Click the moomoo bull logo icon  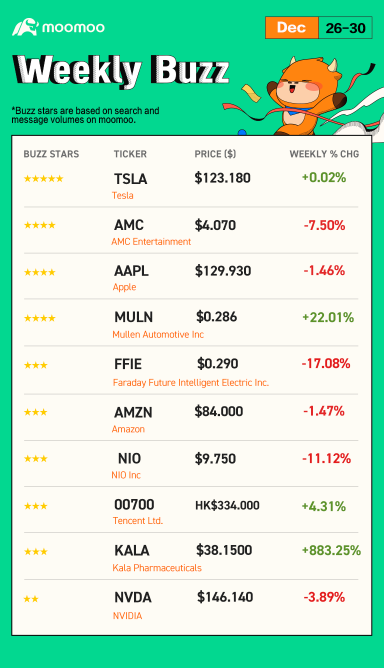coord(25,27)
